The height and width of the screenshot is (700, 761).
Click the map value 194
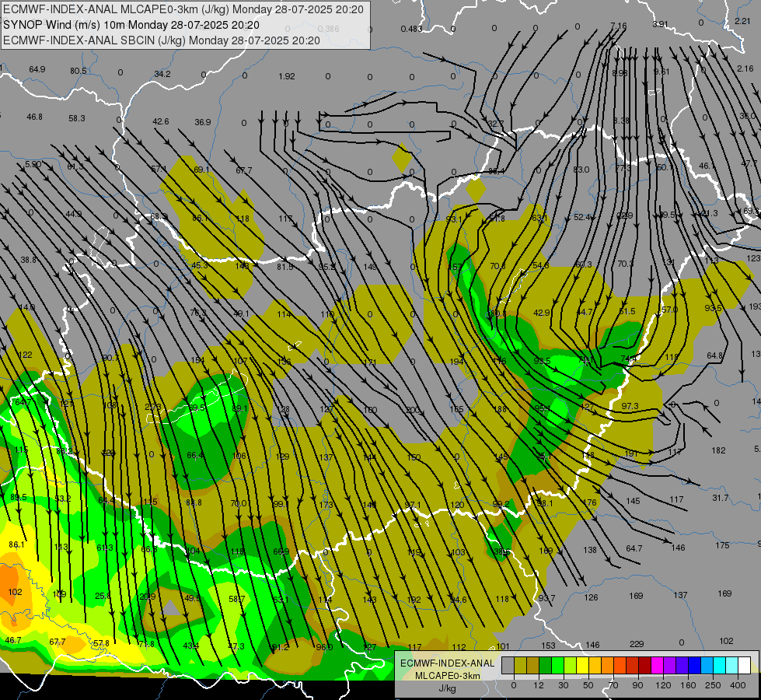(x=457, y=362)
